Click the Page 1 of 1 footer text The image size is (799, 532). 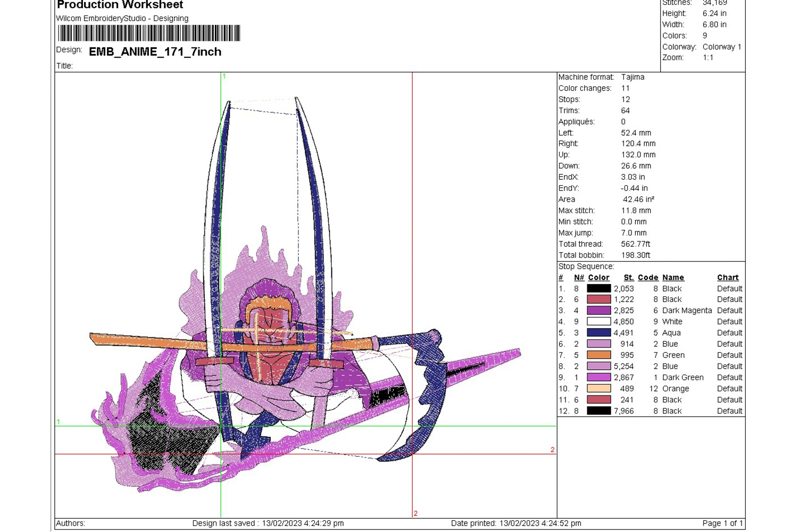(722, 523)
